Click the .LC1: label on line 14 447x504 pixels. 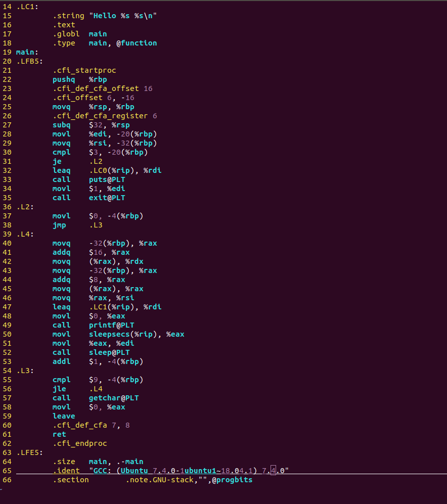(27, 7)
